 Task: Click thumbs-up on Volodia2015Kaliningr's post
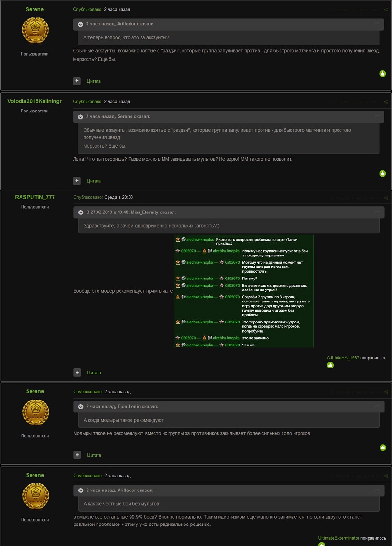tap(382, 174)
